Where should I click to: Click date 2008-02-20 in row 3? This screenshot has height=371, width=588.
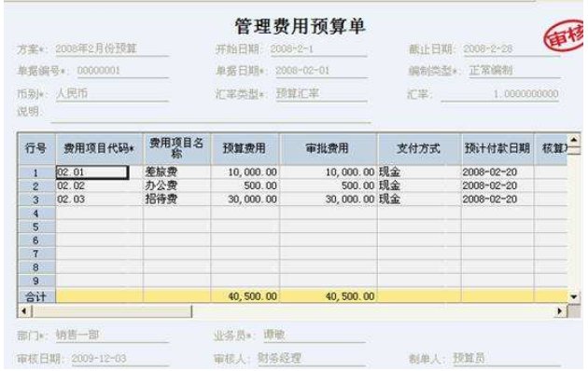[497, 199]
